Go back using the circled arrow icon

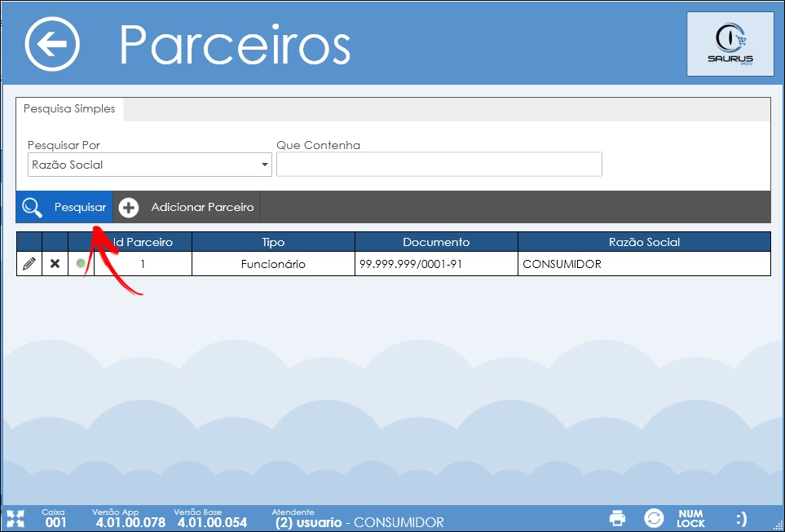52,44
